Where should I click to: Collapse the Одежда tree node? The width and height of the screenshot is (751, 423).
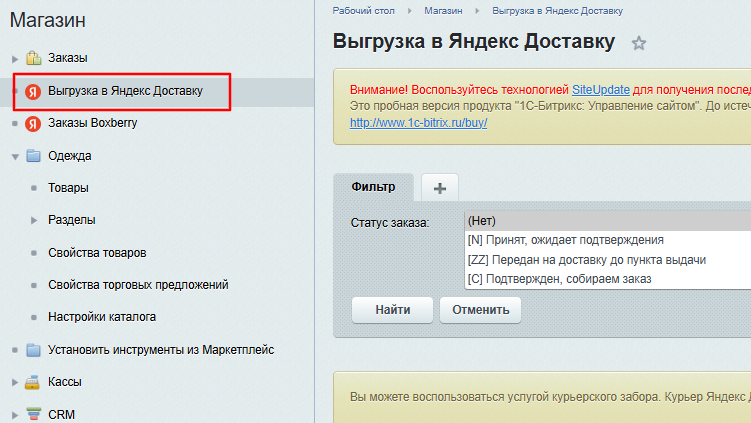pos(15,157)
